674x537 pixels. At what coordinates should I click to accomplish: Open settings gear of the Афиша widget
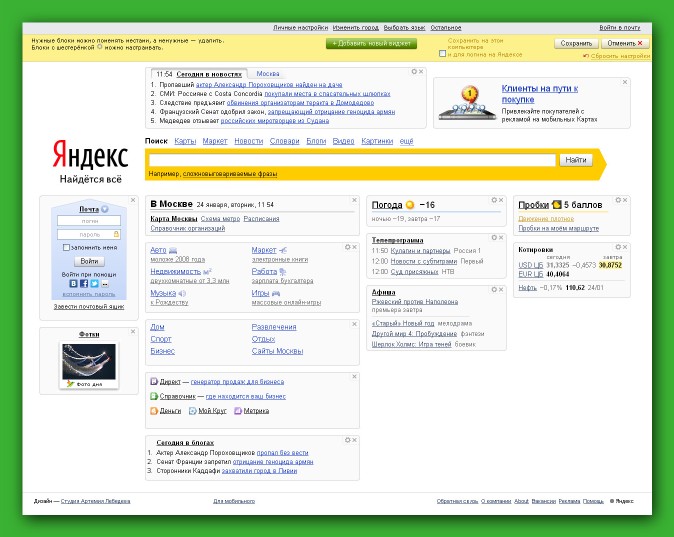494,289
